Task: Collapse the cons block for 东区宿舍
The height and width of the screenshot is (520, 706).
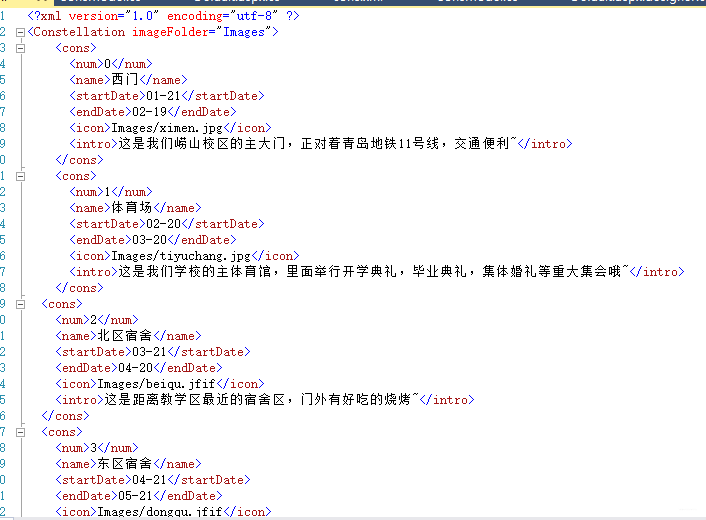Action: [x=20, y=433]
